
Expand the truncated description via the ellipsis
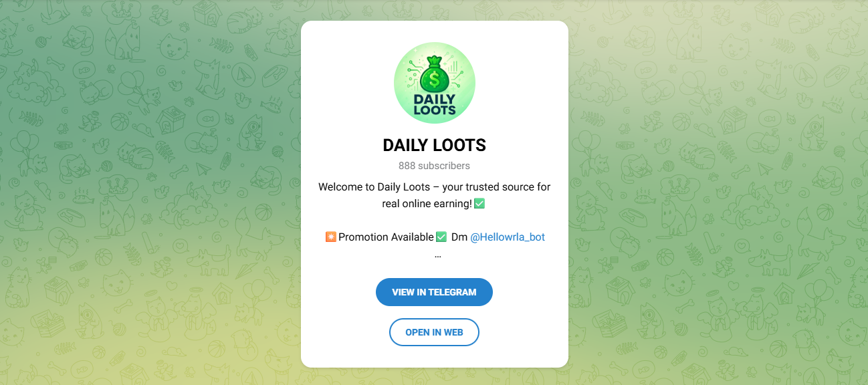click(x=437, y=255)
